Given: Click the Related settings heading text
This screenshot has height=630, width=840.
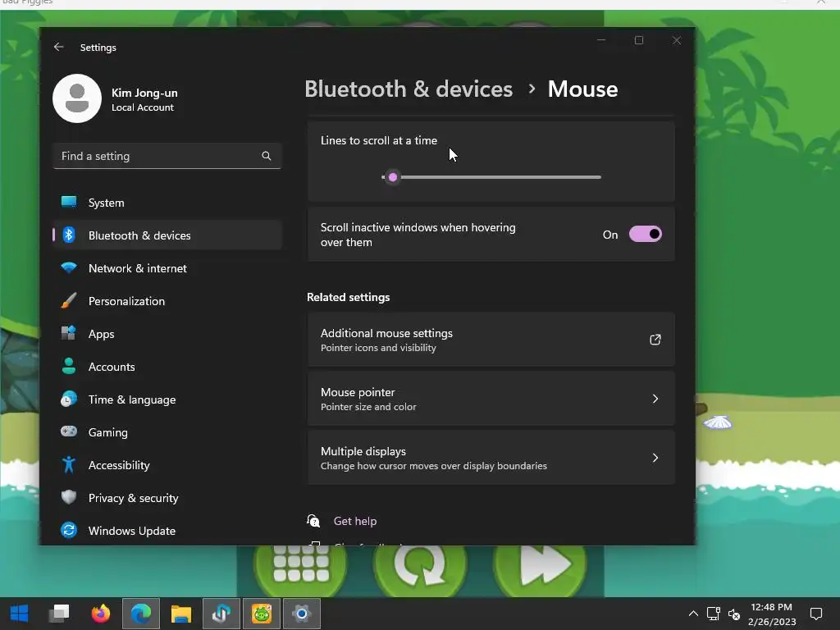Looking at the screenshot, I should (x=348, y=297).
